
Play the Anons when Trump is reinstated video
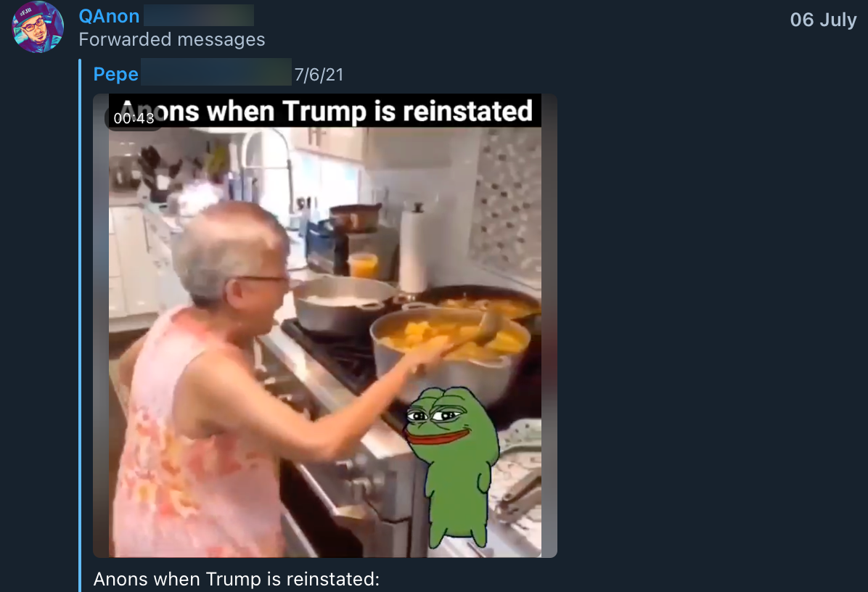[325, 325]
